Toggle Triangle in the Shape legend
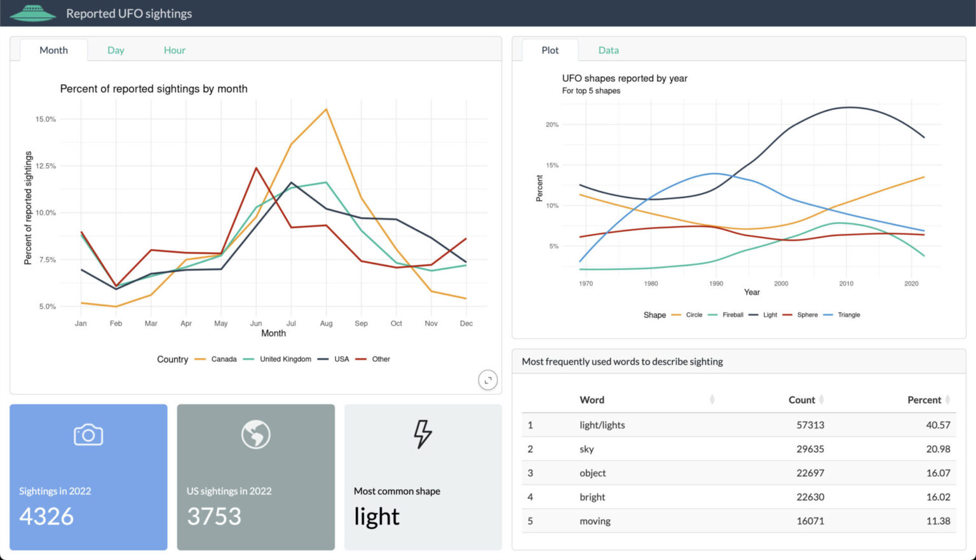Viewport: 976px width, 560px height. click(850, 314)
